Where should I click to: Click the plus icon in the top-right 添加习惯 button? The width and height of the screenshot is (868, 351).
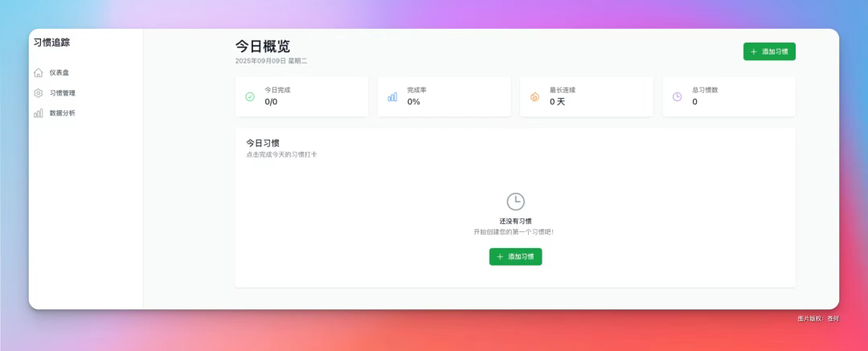[x=753, y=51]
